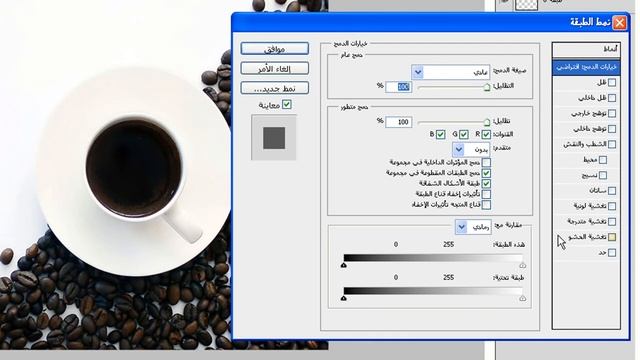Click the advanced blending fill opacity slider handle
Viewport: 640px width, 360px height.
click(487, 122)
